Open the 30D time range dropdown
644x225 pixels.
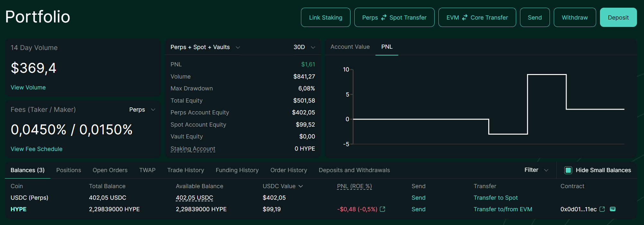click(304, 47)
